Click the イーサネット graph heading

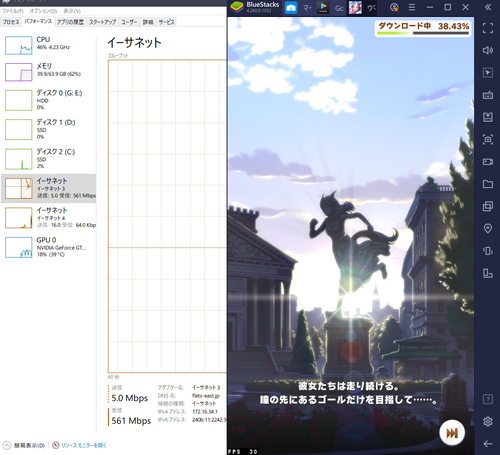[134, 42]
